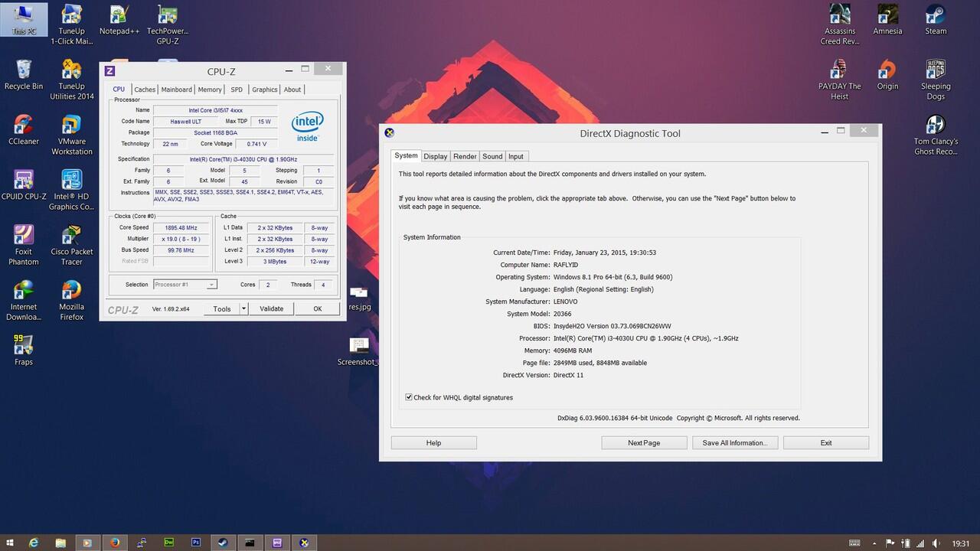Screen dimensions: 980x551
Task: Open the Memory tab in CPU-Z
Action: pos(210,90)
